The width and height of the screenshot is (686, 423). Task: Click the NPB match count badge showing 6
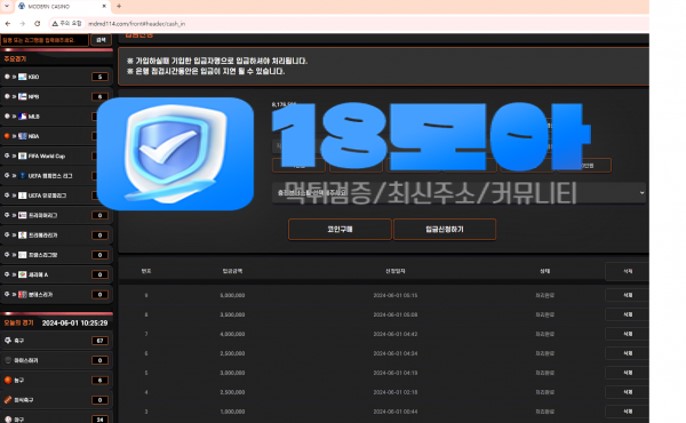pos(100,96)
